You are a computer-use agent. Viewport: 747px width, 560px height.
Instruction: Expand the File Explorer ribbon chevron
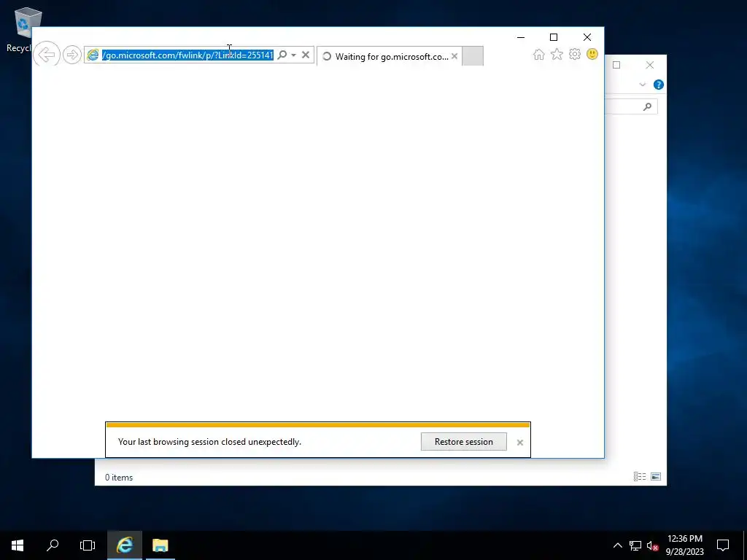tap(642, 85)
